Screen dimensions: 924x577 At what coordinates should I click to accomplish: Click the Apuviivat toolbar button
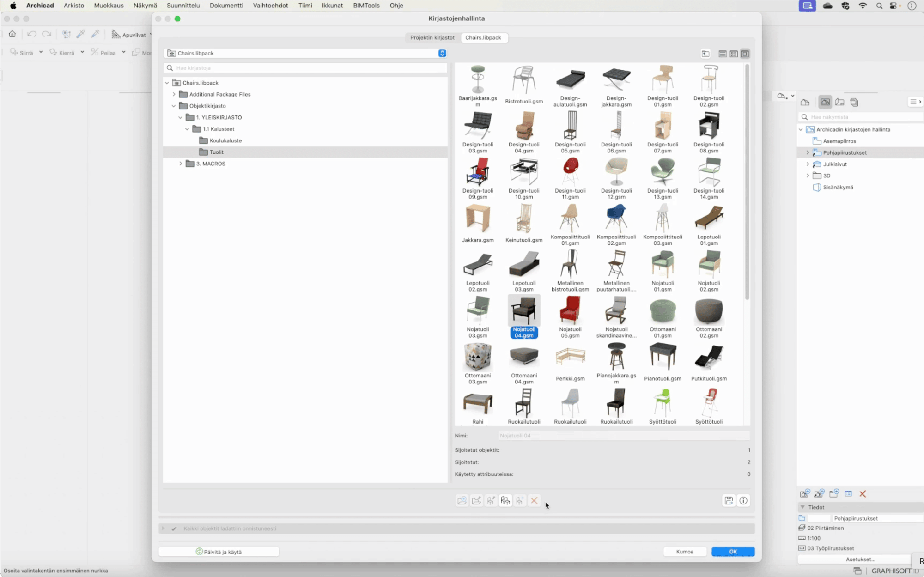tap(129, 35)
